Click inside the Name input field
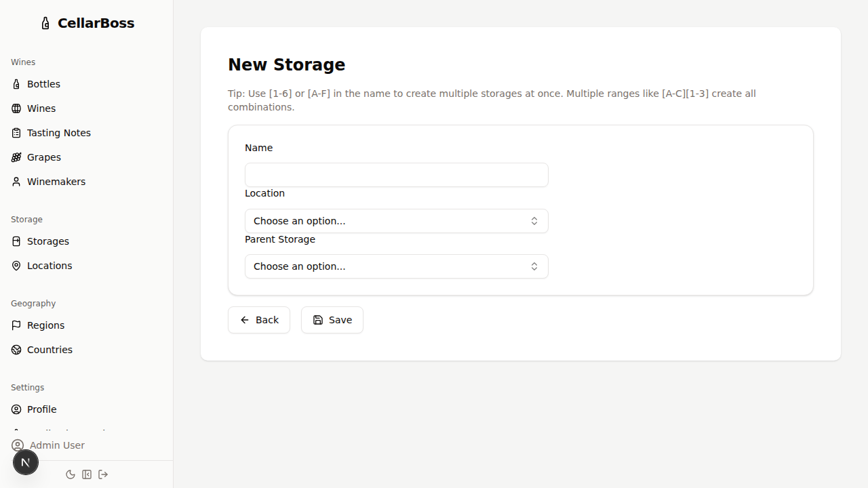The width and height of the screenshot is (868, 488). coord(396,174)
